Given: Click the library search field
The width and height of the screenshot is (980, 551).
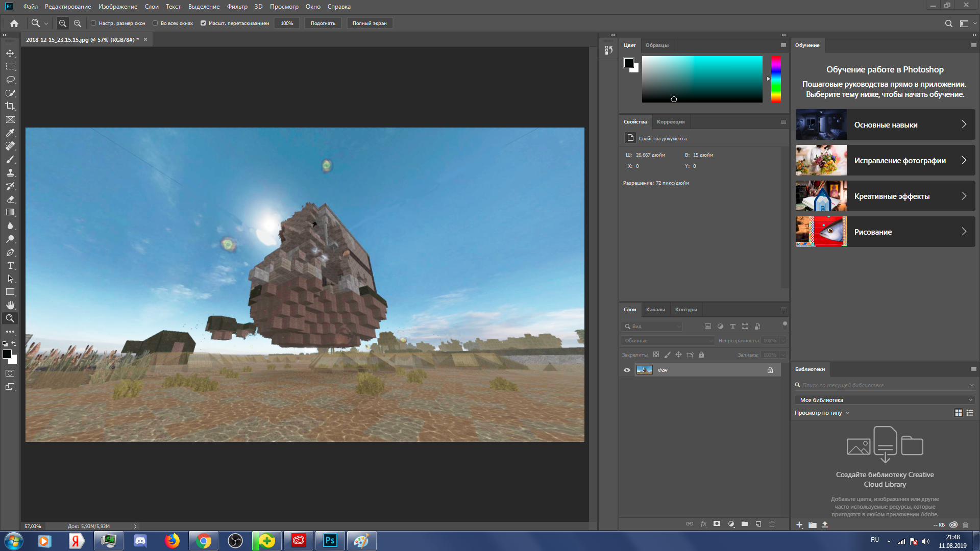Looking at the screenshot, I should (x=885, y=385).
